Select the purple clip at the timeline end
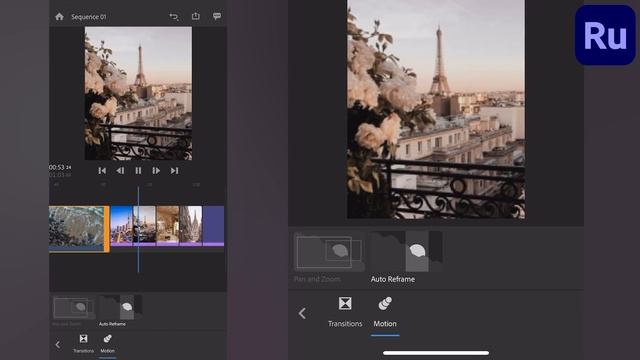 point(213,226)
